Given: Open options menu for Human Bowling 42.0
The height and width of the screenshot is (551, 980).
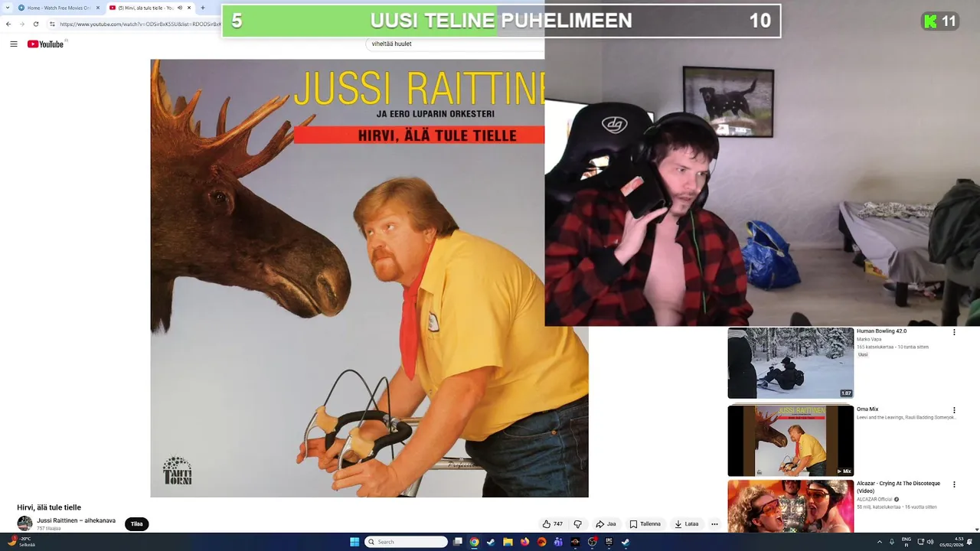Looking at the screenshot, I should [954, 332].
